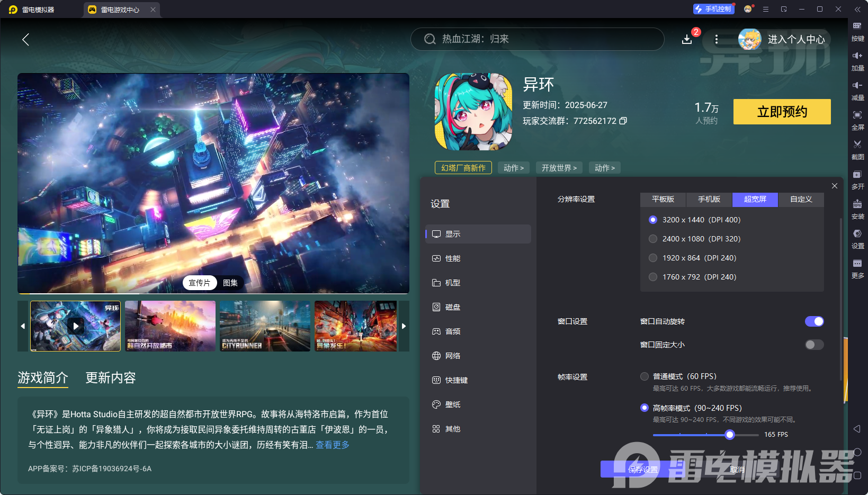Show previous thumbnails with left arrow
Viewport: 868px width, 495px height.
pos(23,326)
